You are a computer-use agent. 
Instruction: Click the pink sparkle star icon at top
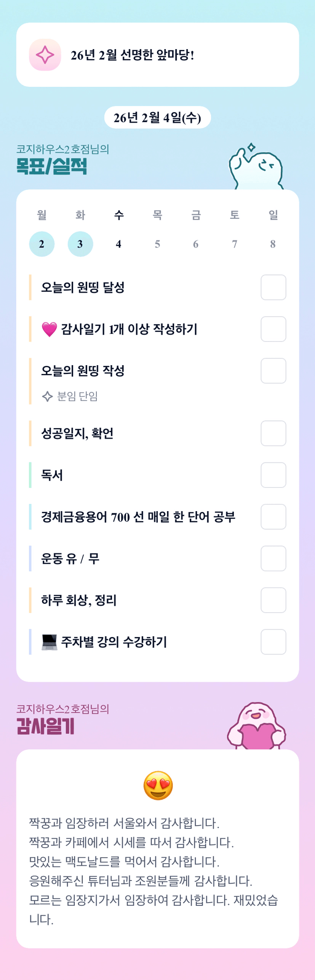click(x=45, y=55)
